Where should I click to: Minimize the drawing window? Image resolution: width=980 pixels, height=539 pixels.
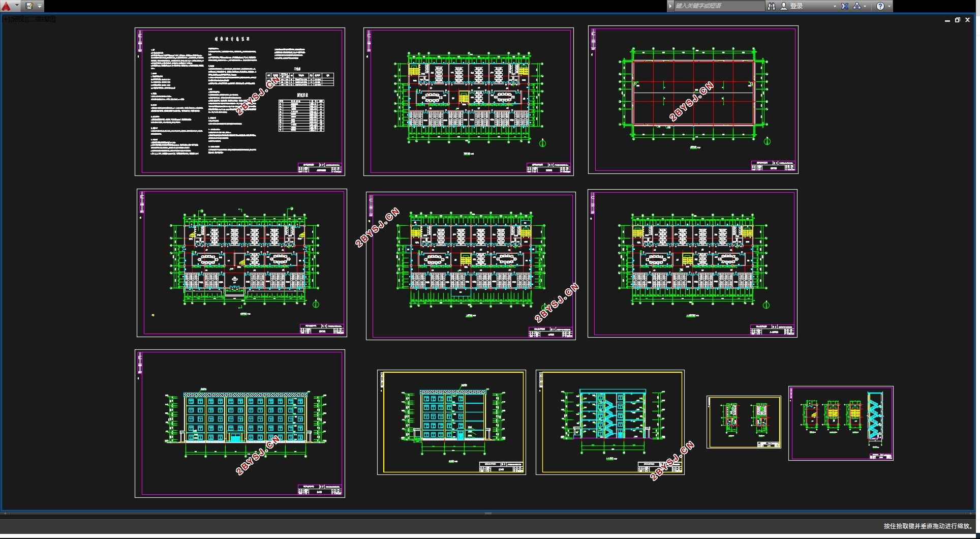click(947, 20)
